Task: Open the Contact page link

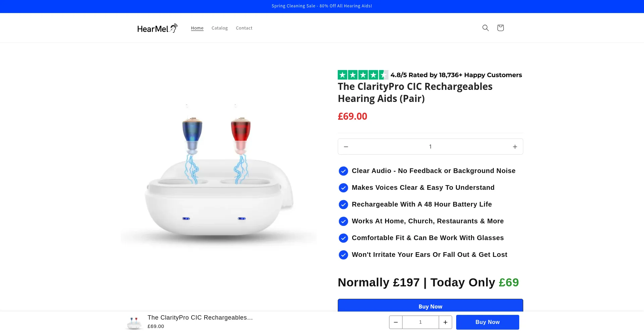Action: (x=244, y=28)
